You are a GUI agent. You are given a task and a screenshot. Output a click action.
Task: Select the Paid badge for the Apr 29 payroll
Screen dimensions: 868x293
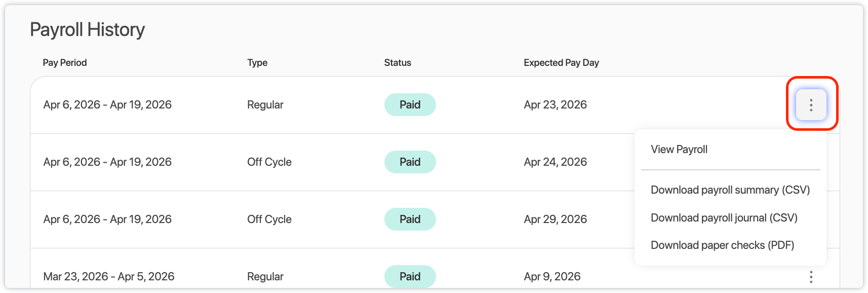(x=410, y=219)
